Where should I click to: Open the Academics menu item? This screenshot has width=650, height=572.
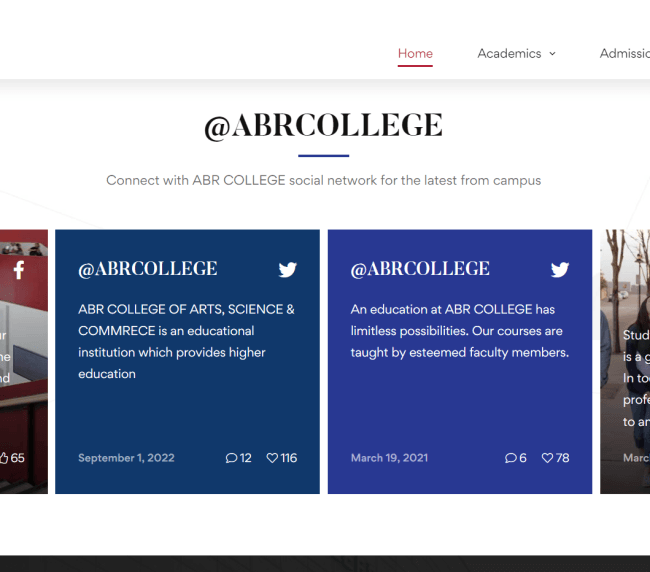coord(509,54)
